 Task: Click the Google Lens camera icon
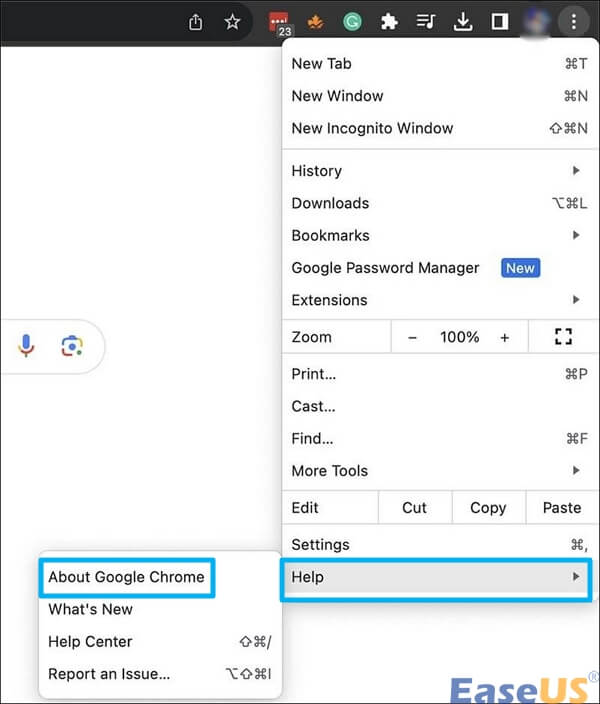point(71,346)
